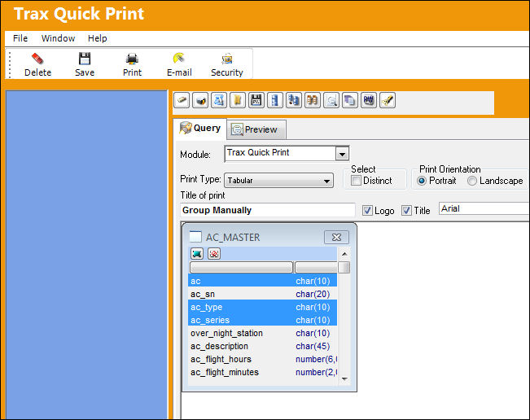Click the blue font letter A icon
The image size is (530, 420).
pos(219,100)
